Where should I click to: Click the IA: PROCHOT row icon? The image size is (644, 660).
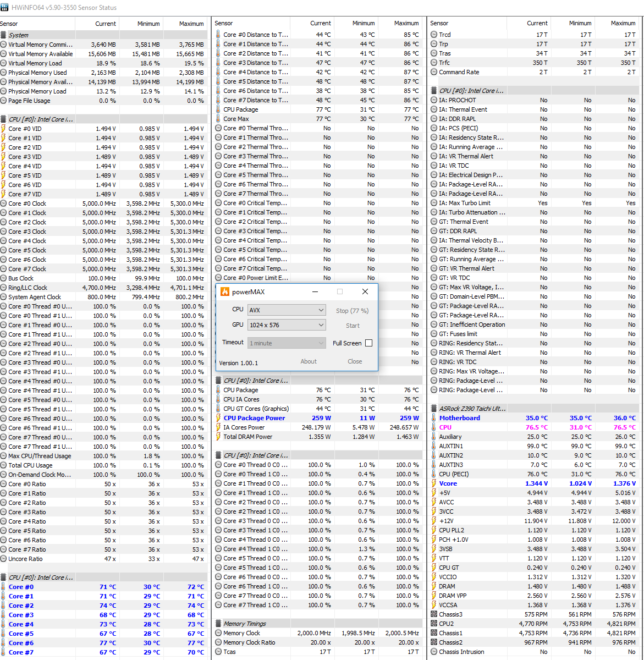tap(434, 100)
